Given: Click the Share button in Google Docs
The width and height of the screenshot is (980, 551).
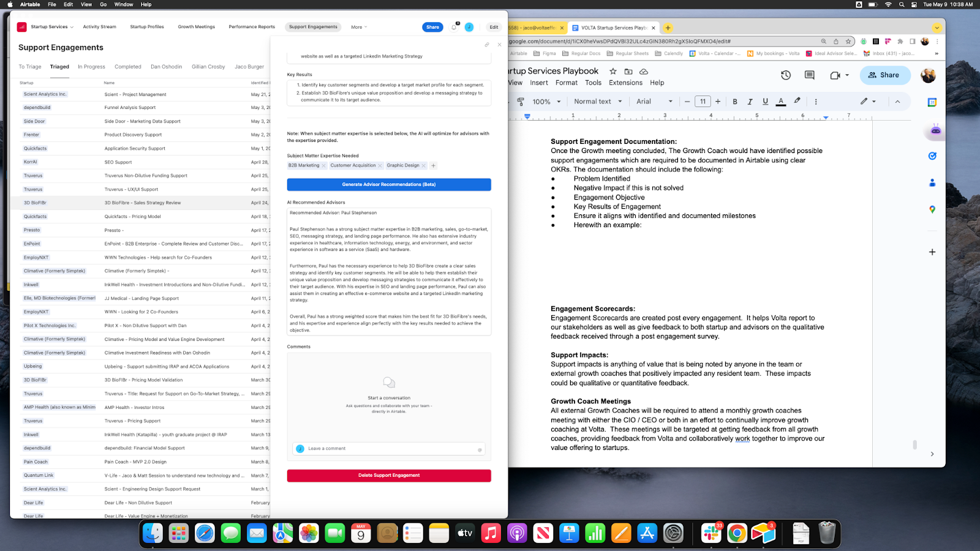Looking at the screenshot, I should (x=885, y=75).
